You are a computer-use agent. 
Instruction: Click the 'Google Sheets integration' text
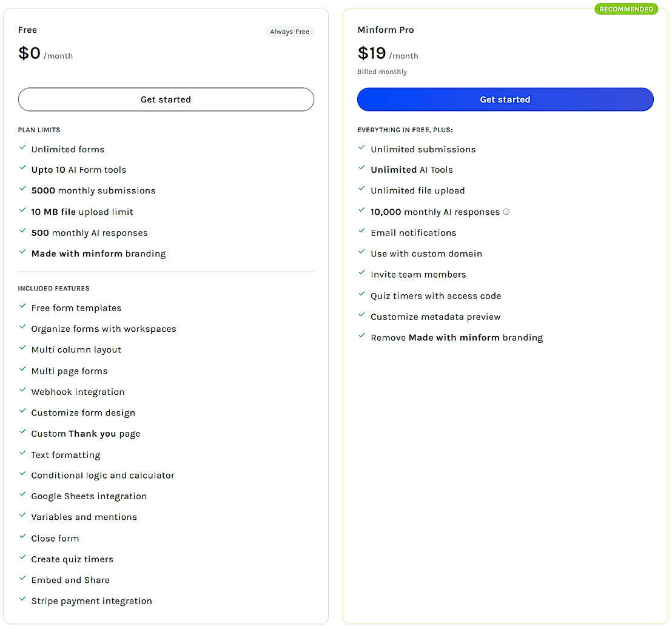(x=89, y=497)
